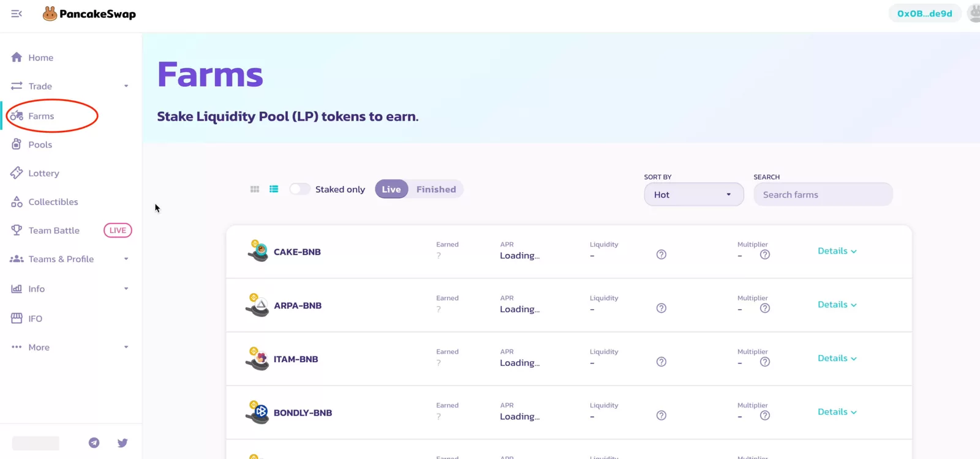
Task: Click the Farms menu label
Action: point(41,116)
